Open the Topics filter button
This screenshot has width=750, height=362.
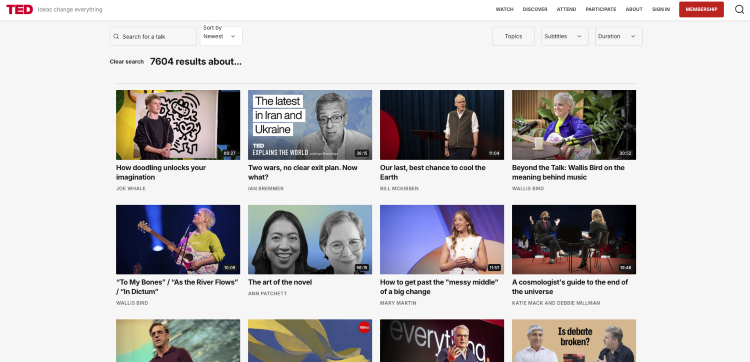(x=513, y=36)
